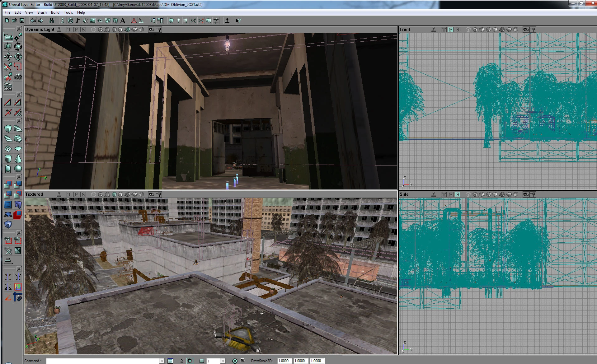This screenshot has width=597, height=364.
Task: Switch Dynamic Light viewport to Top view
Action: 69,30
